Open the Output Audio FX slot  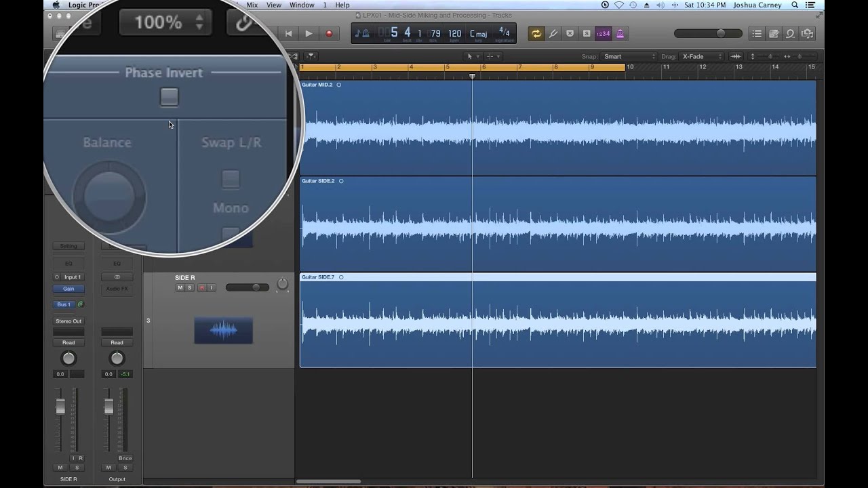(x=117, y=289)
